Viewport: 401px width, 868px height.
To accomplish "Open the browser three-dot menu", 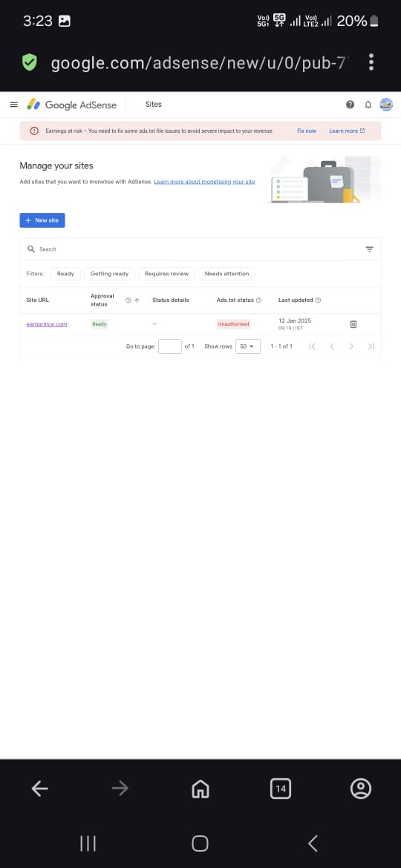I will (371, 62).
